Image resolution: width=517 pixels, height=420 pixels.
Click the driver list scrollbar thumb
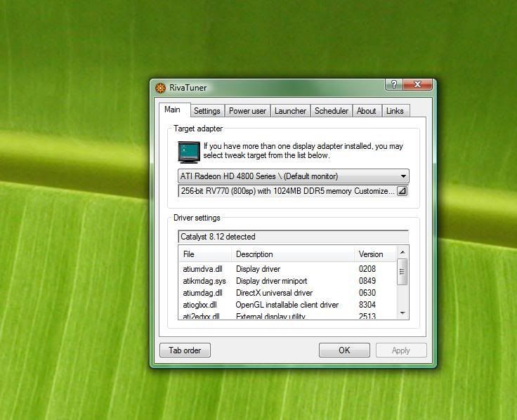click(402, 272)
